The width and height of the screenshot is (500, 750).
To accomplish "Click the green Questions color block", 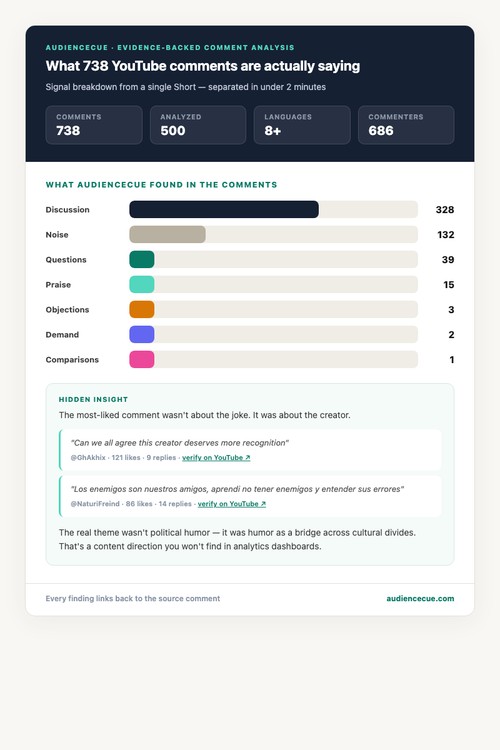I will pyautogui.click(x=142, y=259).
